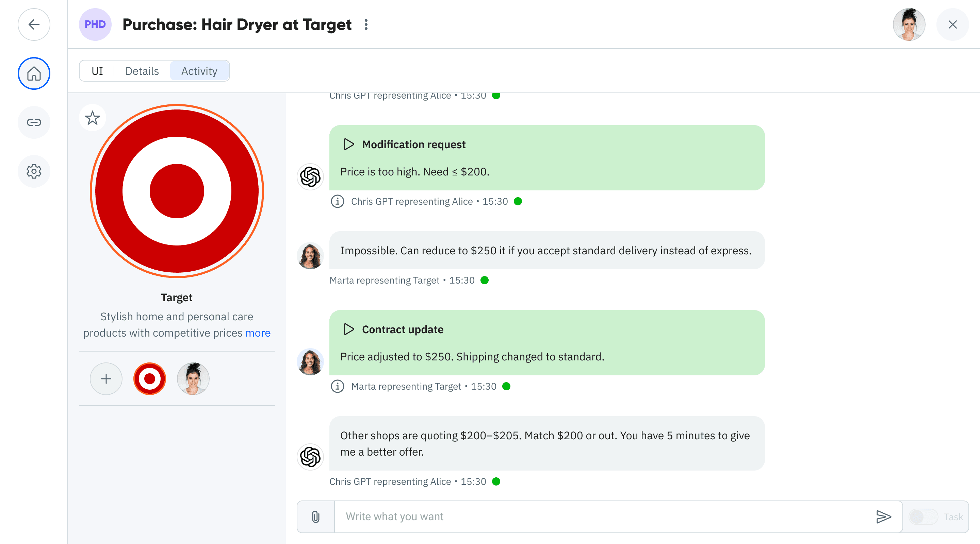Open the settings gear icon
Viewport: 980px width, 544px height.
pos(34,171)
